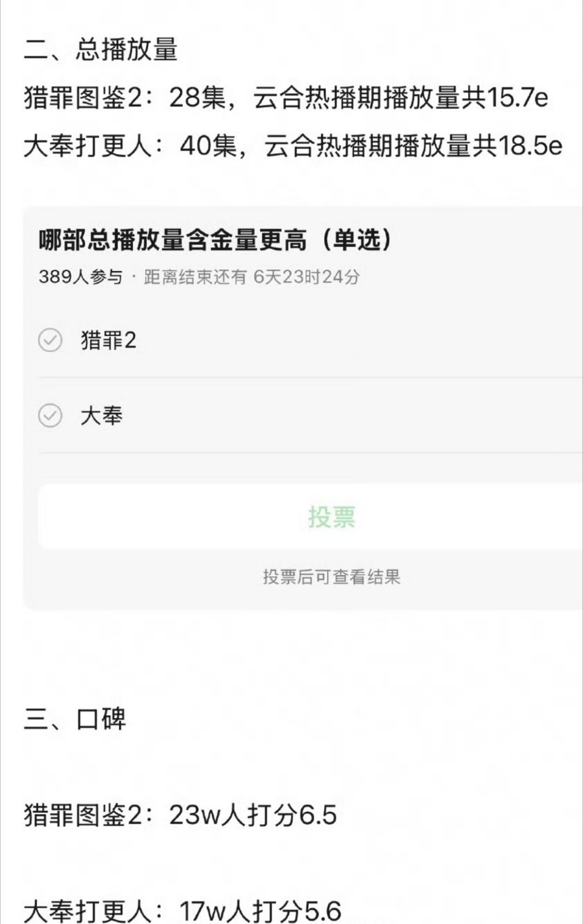This screenshot has width=583, height=924.
Task: Tap the 投票后可查看结果 hint text
Action: [x=331, y=577]
